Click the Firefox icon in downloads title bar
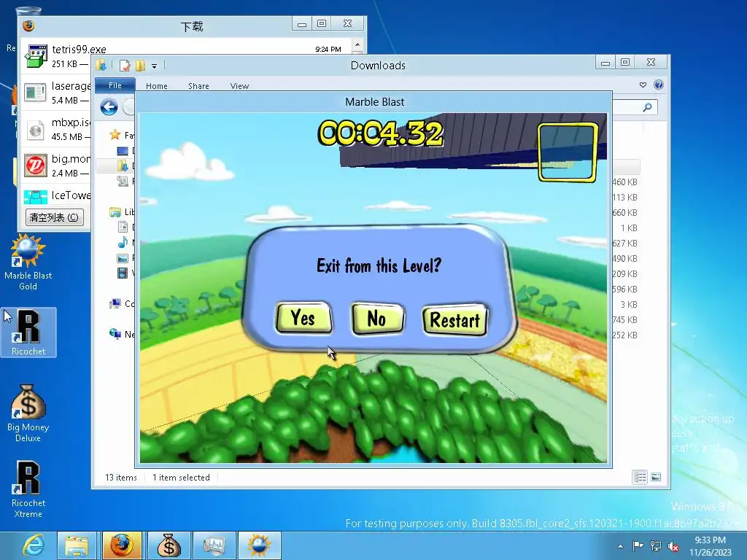Screen dimensions: 747x560 coord(28,26)
